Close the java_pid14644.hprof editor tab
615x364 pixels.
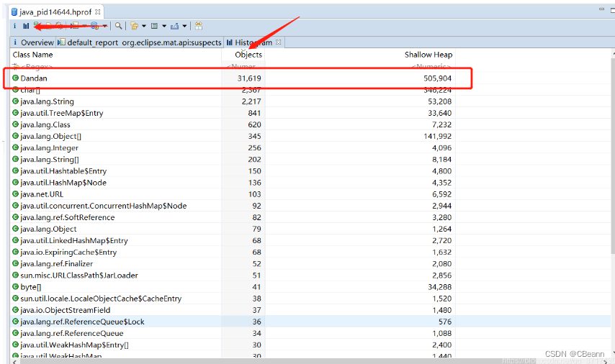(98, 12)
